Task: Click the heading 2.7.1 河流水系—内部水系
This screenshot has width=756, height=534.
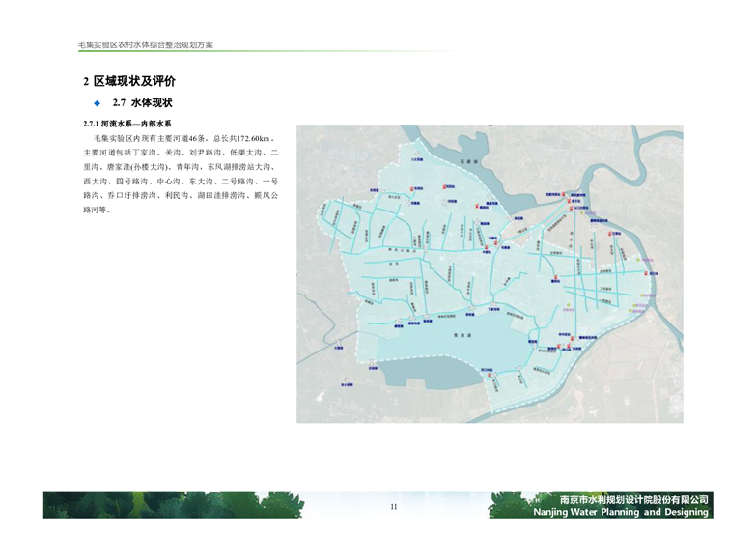Action: pyautogui.click(x=127, y=125)
